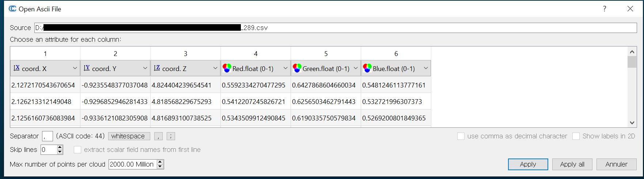Image resolution: width=644 pixels, height=179 pixels.
Task: Click the RGB icon beside Green.float
Action: click(x=297, y=68)
